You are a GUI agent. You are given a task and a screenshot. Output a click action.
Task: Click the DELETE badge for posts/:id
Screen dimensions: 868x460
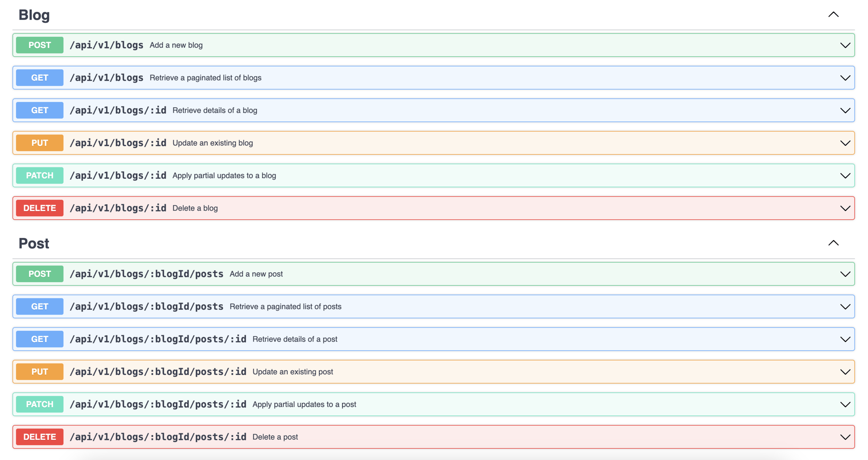tap(40, 437)
